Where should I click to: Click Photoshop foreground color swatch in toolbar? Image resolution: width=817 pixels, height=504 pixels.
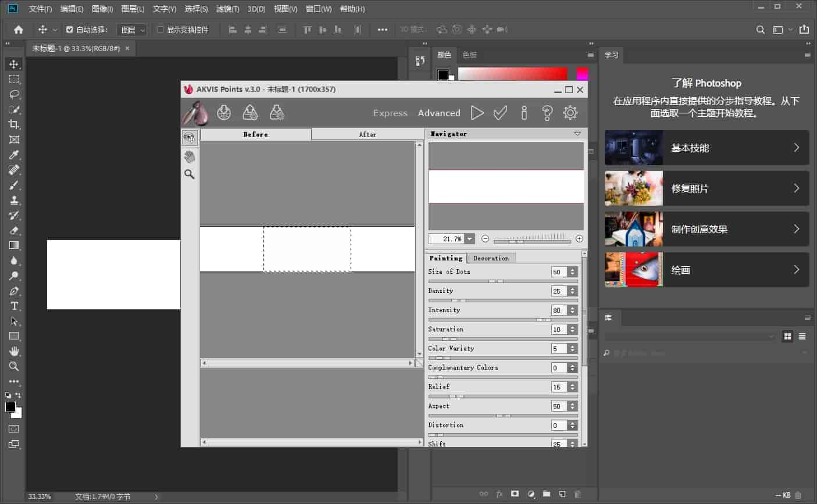(x=10, y=407)
